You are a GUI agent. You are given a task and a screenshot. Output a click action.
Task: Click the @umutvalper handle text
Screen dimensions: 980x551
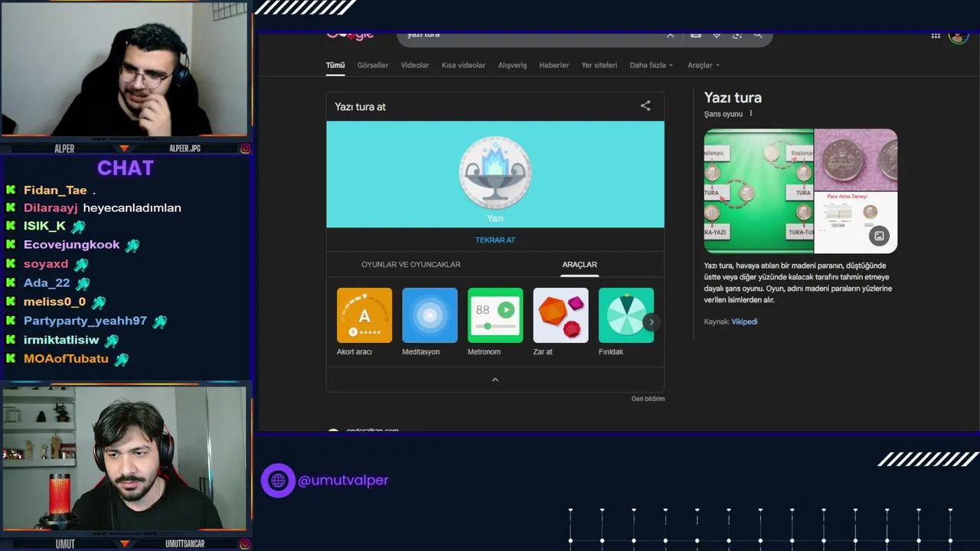point(343,481)
